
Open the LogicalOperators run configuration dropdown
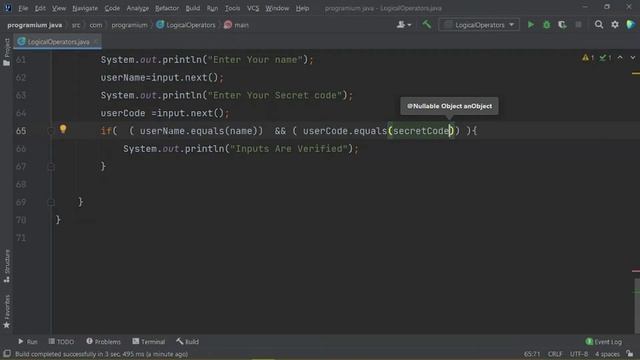479,25
